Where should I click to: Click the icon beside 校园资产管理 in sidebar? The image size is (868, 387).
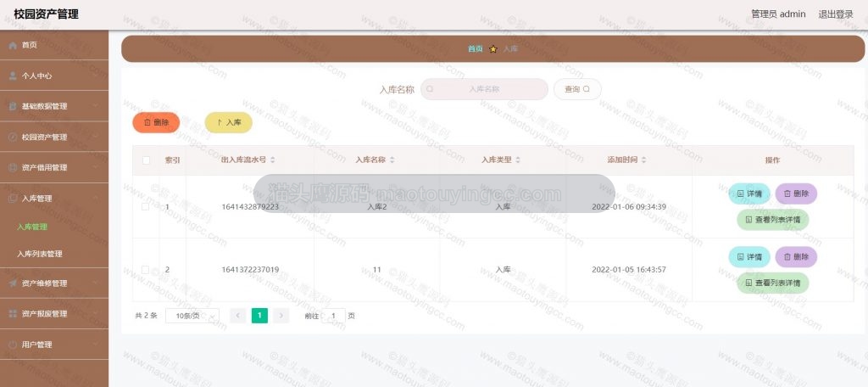coord(13,137)
